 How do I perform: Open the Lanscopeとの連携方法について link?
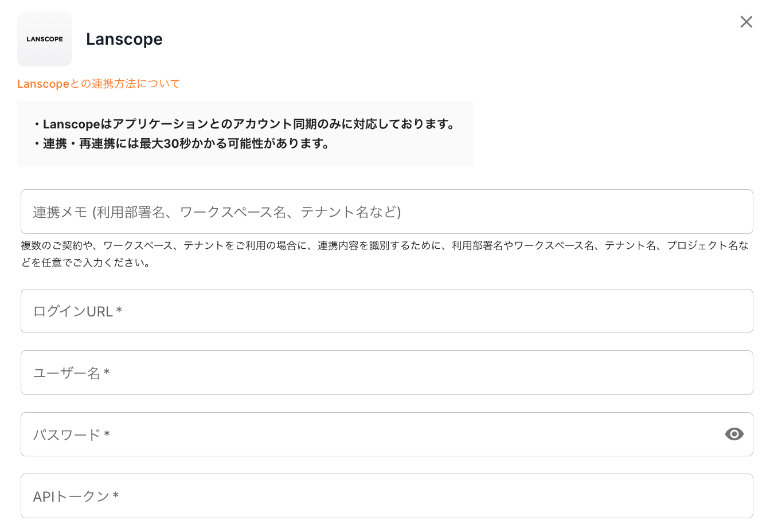coord(99,84)
